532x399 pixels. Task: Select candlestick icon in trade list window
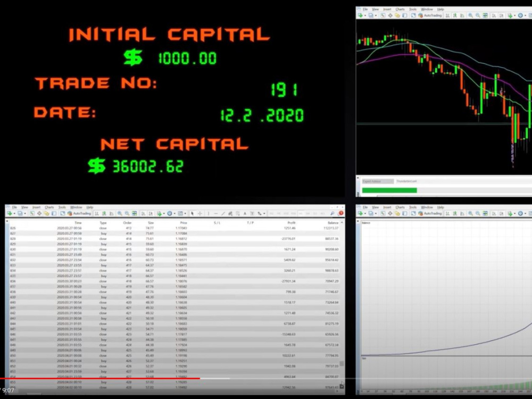pos(104,213)
